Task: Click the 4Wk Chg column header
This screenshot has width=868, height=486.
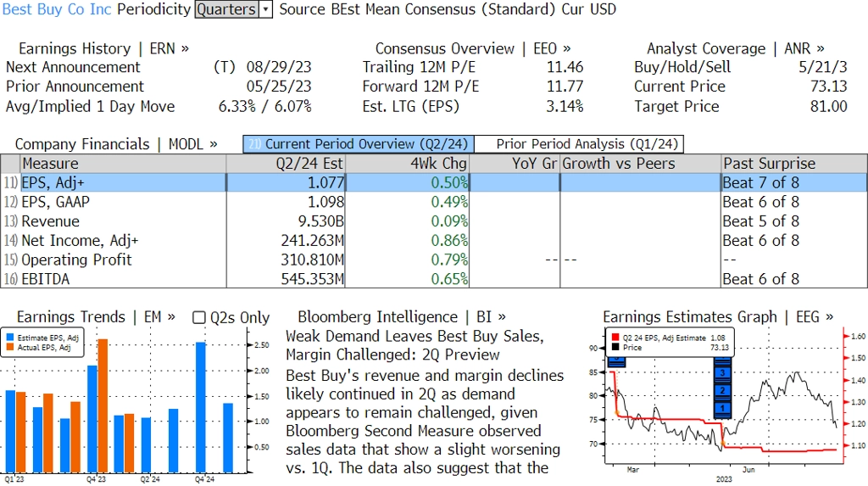Action: (407, 164)
